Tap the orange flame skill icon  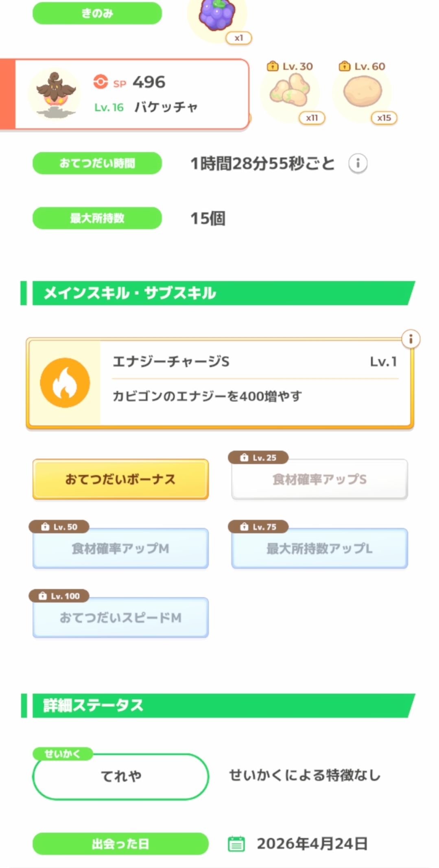(65, 383)
